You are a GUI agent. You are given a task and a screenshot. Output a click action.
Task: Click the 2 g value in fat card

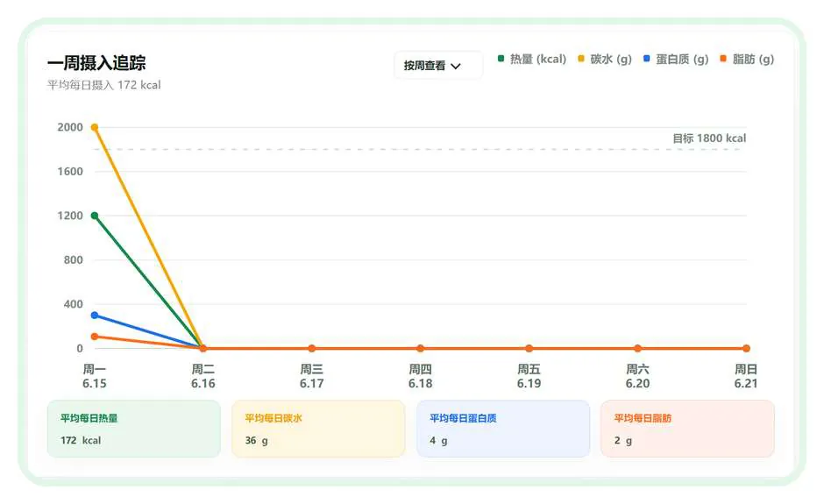tap(623, 440)
